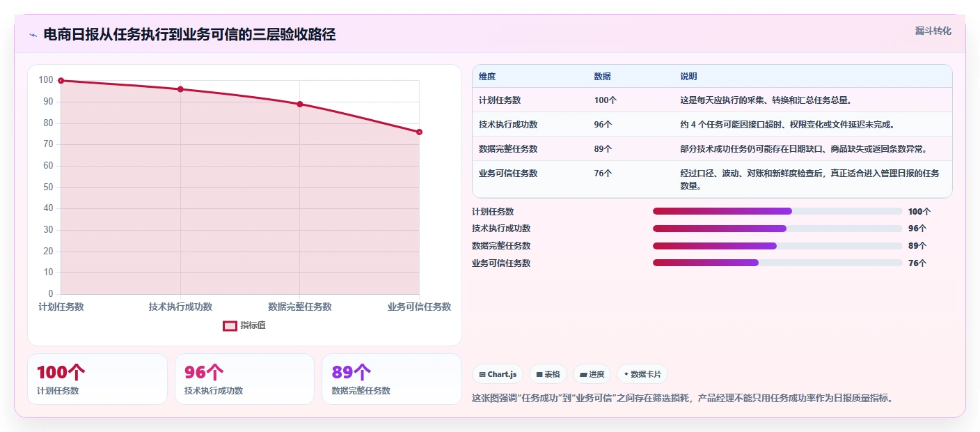Click the 100个 value beside the progress bar

tap(919, 211)
